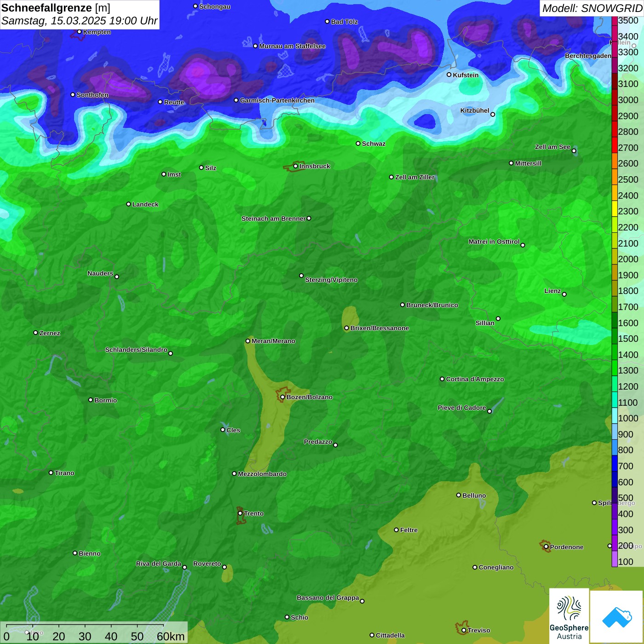Click the Silz label
The height and width of the screenshot is (644, 644).
[x=211, y=168]
